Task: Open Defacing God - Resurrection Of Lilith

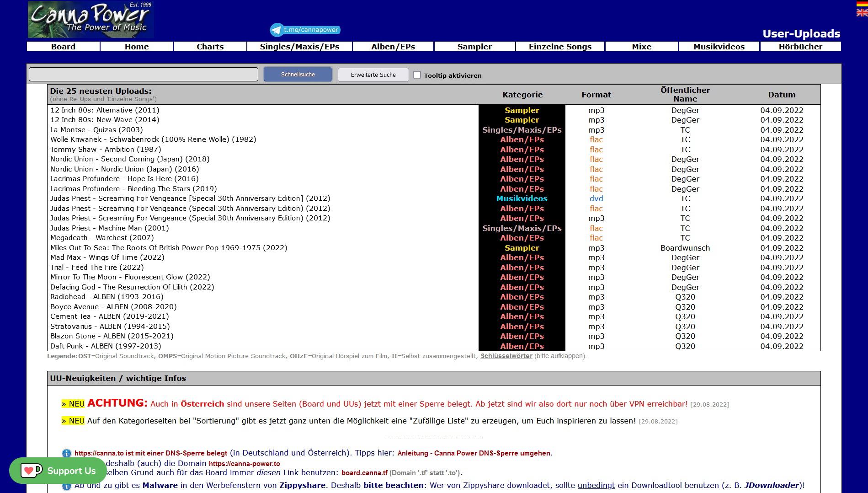Action: click(x=132, y=287)
